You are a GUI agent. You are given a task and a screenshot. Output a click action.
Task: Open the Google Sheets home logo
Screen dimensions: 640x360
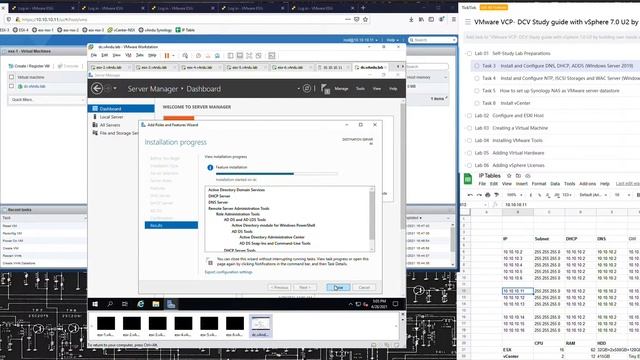468,179
